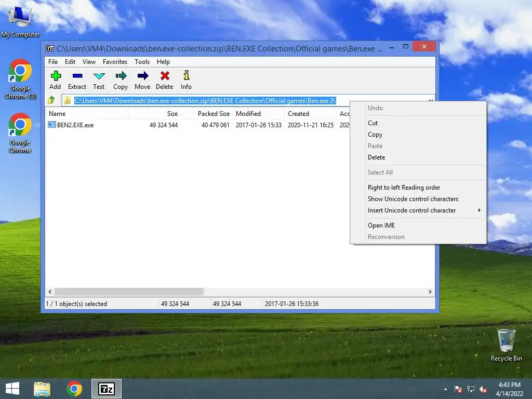
Task: Click the BEN2.EXE.exe file icon
Action: pyautogui.click(x=52, y=125)
